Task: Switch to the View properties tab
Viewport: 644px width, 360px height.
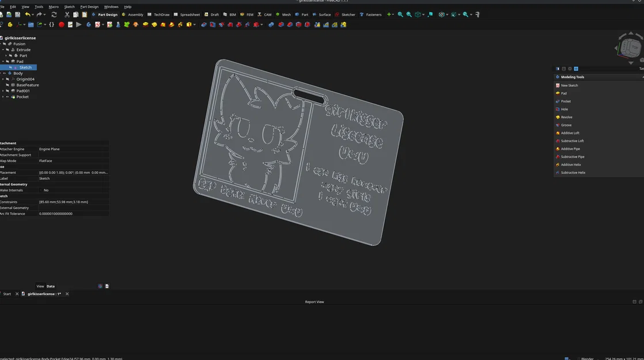Action: pyautogui.click(x=40, y=286)
